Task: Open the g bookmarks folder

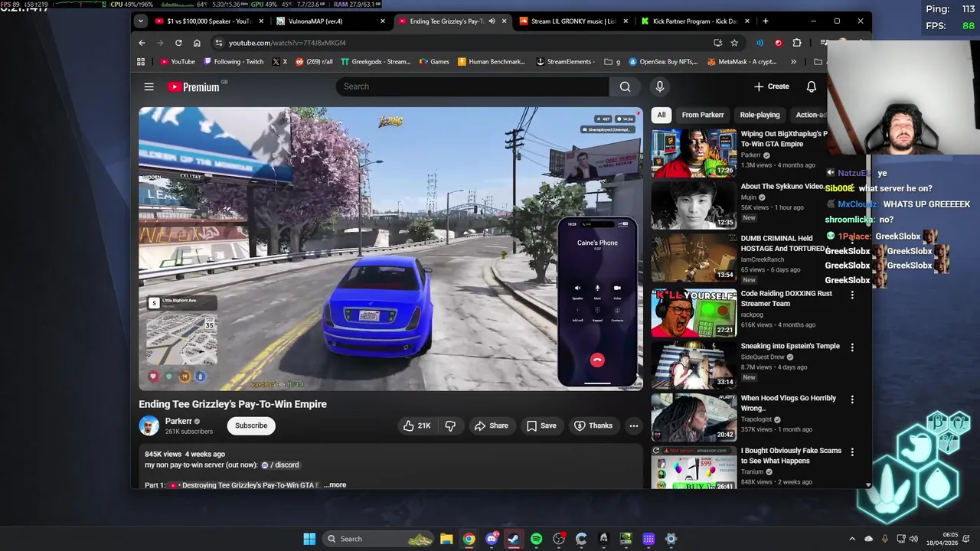Action: pos(612,61)
